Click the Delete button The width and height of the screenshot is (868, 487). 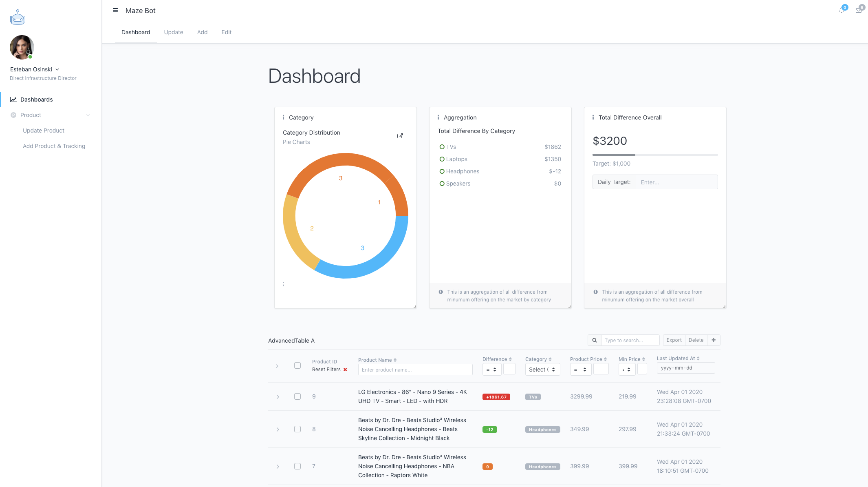[x=696, y=340]
